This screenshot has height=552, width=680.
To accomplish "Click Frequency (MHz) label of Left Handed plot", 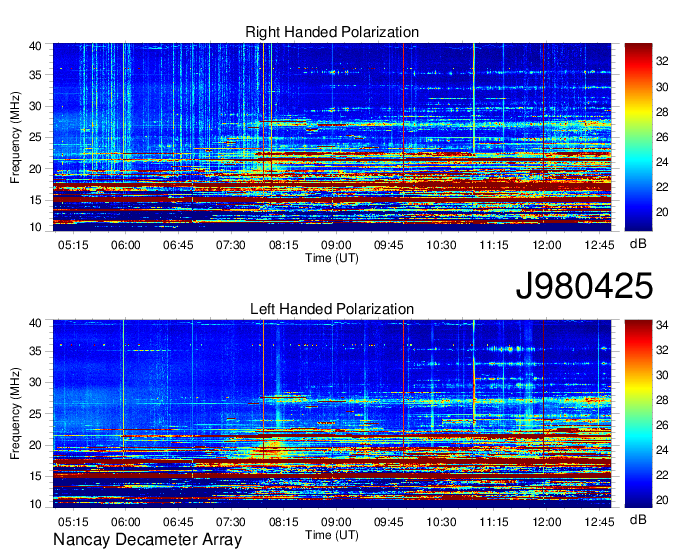I will point(15,414).
